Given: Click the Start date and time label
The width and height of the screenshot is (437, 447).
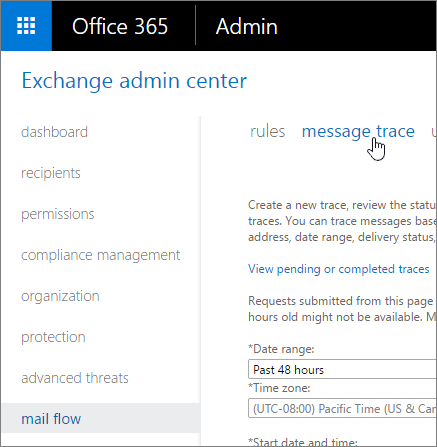Looking at the screenshot, I should [x=303, y=442].
